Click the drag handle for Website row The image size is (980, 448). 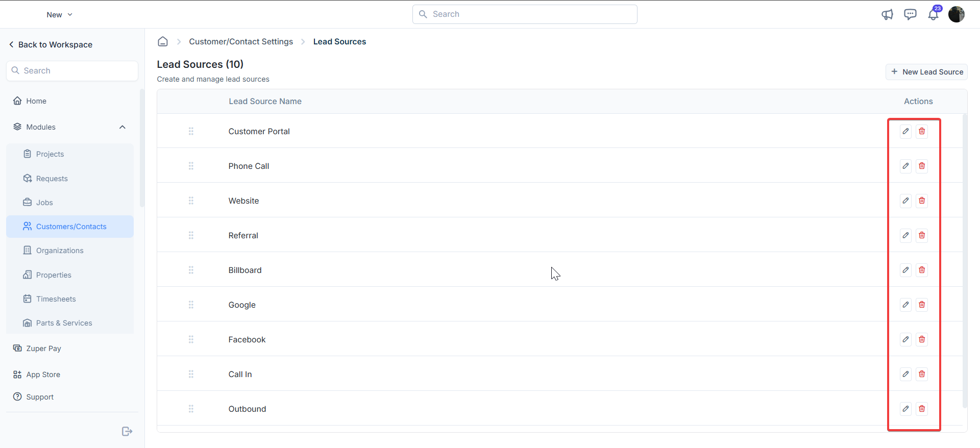tap(191, 201)
